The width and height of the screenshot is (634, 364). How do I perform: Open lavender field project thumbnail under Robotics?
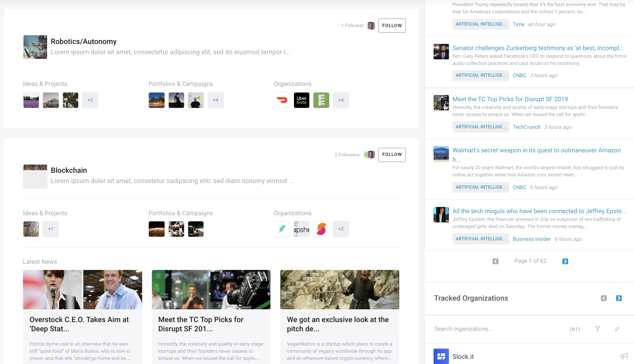tap(31, 100)
